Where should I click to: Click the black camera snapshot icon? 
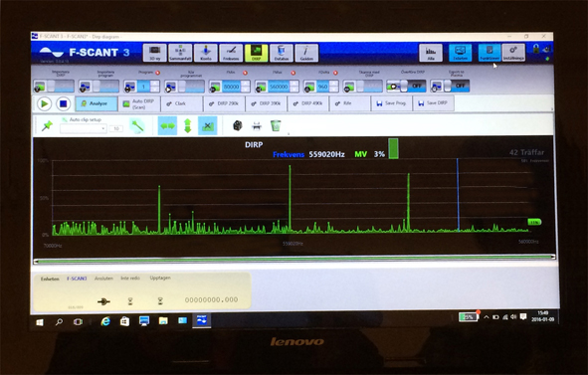[238, 125]
